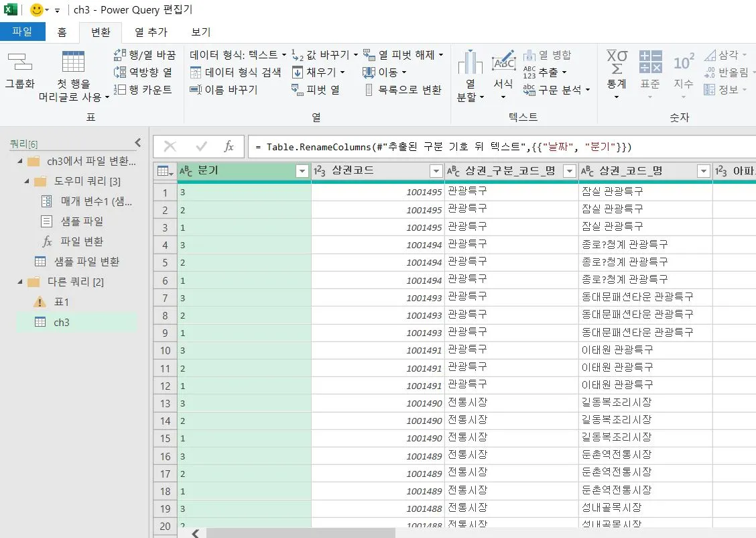Click the cancel X icon in formula bar
The image size is (756, 538).
(170, 147)
